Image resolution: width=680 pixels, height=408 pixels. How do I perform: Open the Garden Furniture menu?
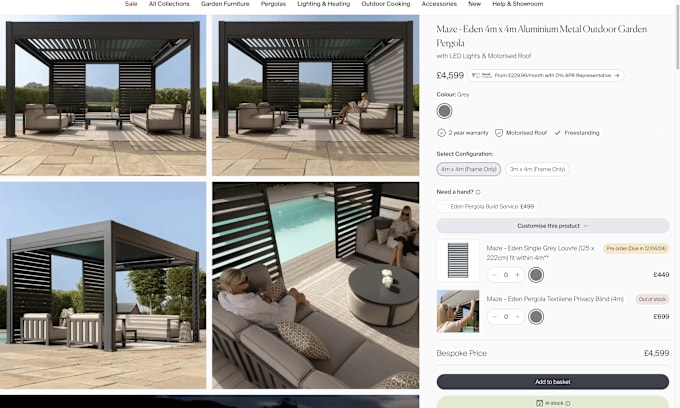click(x=225, y=4)
